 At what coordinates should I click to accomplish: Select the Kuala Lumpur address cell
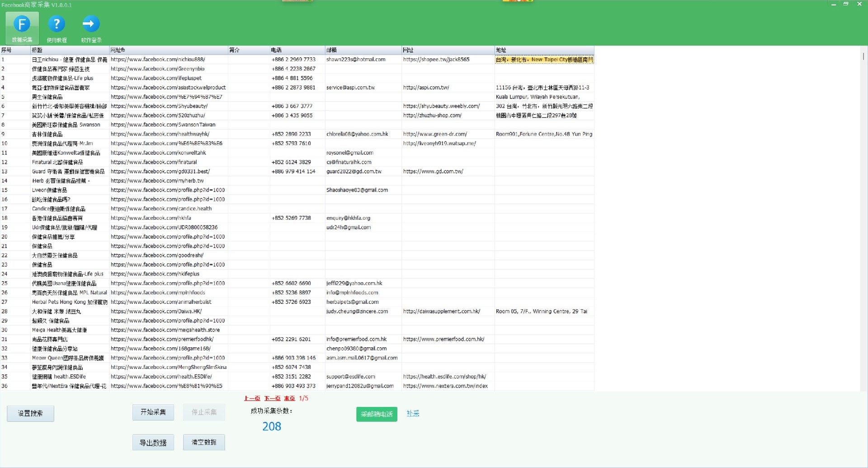pos(544,97)
